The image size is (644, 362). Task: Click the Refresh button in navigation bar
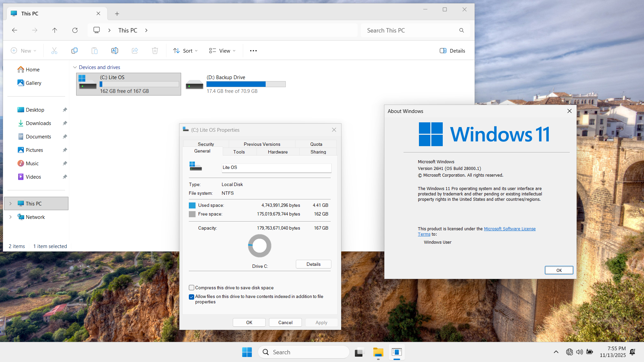tap(75, 30)
